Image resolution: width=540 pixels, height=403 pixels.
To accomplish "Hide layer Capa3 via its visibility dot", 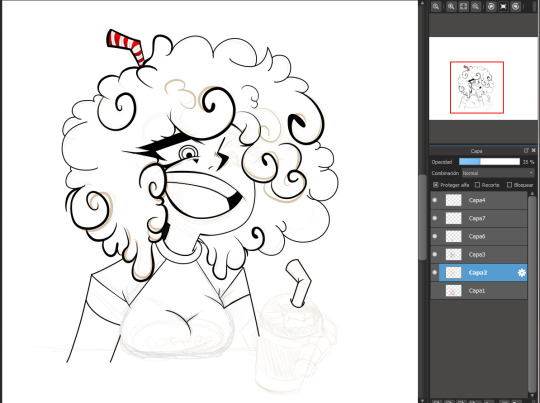I will [435, 254].
